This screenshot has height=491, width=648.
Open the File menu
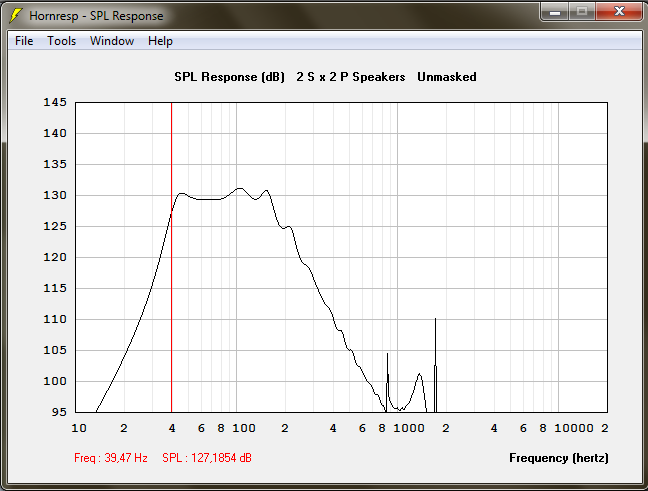(x=24, y=41)
